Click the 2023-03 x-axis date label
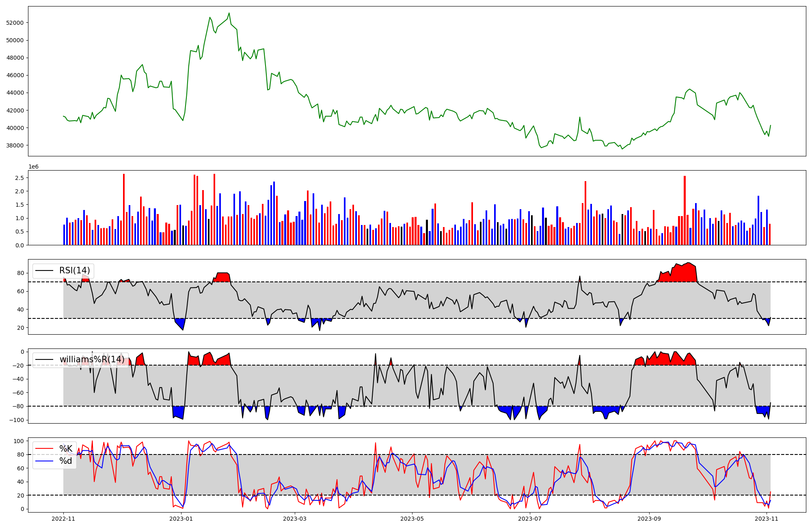The width and height of the screenshot is (812, 528). click(x=295, y=519)
